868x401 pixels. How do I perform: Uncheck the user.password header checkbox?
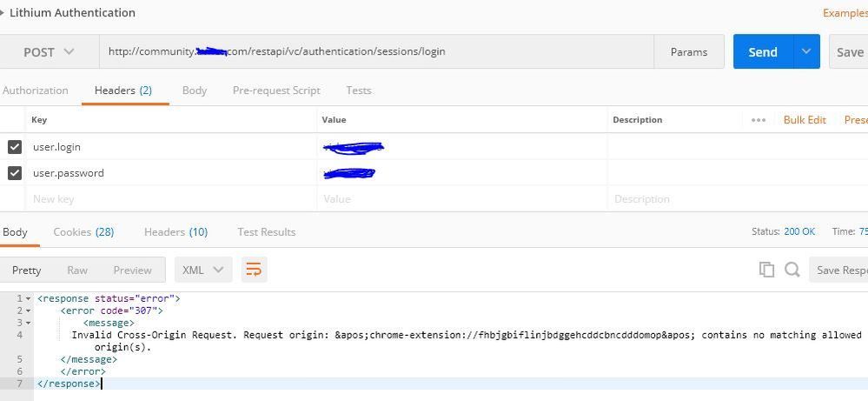point(15,173)
